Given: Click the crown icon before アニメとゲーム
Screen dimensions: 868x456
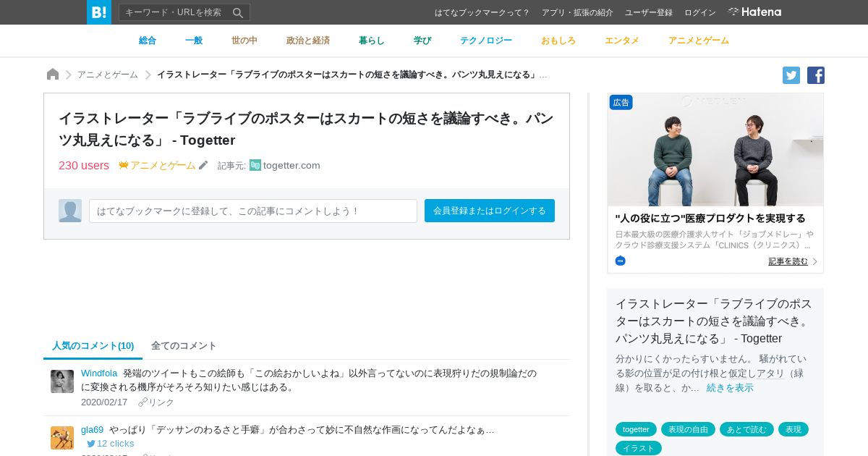Looking at the screenshot, I should pyautogui.click(x=124, y=165).
